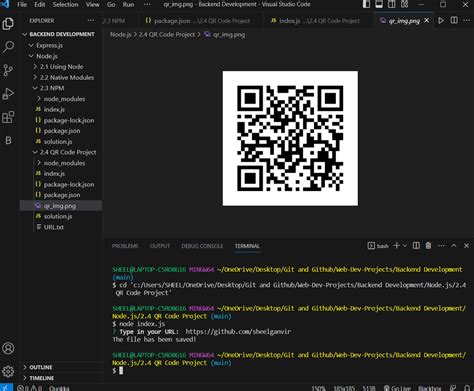474x391 pixels.
Task: Open the Extensions view
Action: coord(8,117)
